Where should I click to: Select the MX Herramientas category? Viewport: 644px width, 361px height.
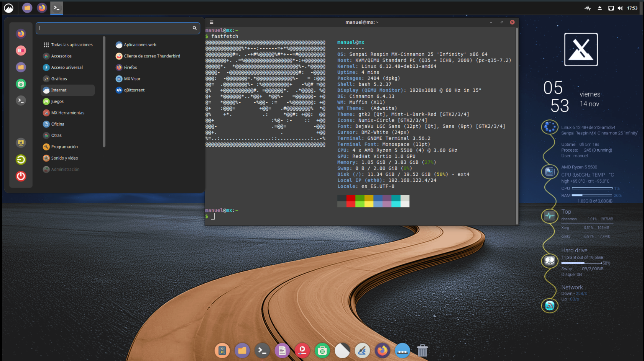point(67,113)
